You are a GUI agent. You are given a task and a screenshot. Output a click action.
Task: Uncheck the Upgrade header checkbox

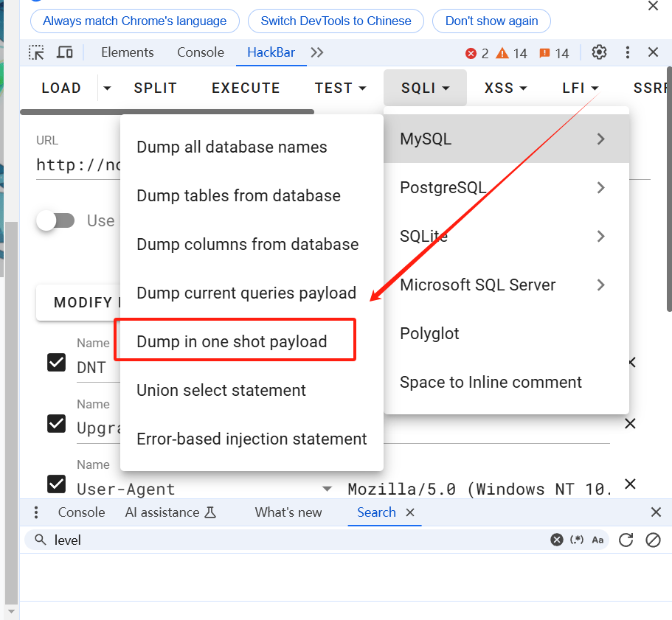pos(56,423)
